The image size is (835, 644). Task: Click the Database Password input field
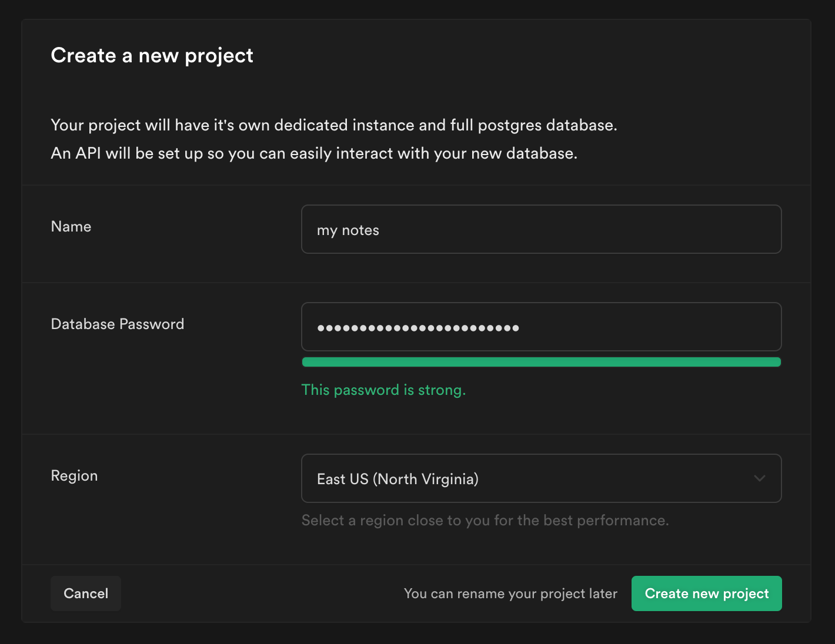click(540, 327)
